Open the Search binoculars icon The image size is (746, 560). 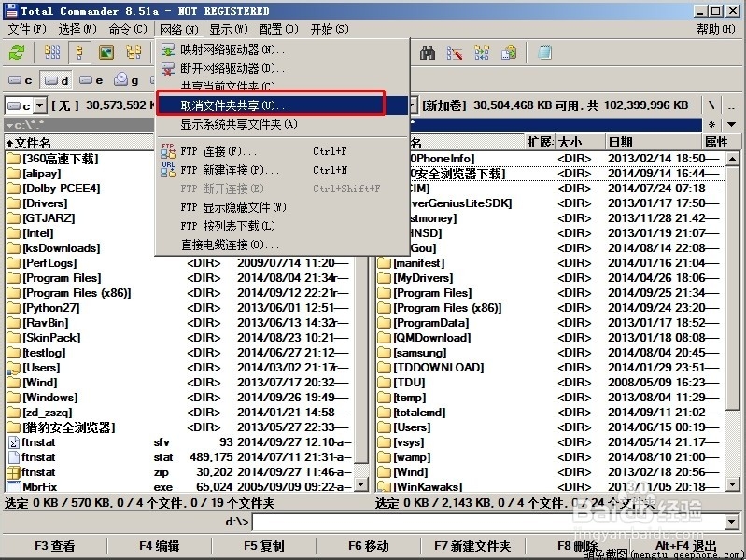(428, 53)
